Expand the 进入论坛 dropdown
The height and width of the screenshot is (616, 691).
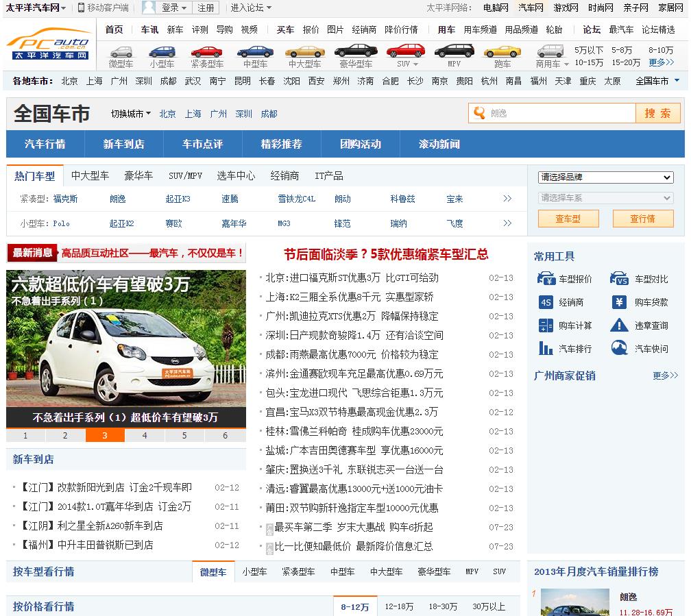coord(251,8)
